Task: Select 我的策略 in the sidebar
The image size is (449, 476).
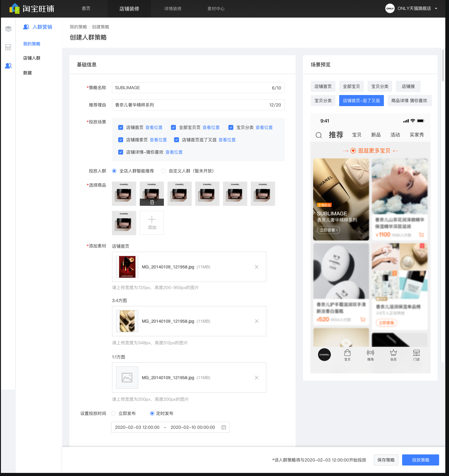Action: [32, 44]
